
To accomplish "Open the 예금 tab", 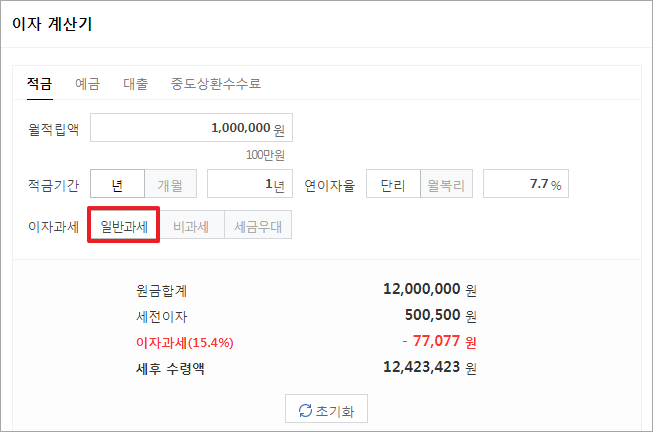I will [87, 84].
